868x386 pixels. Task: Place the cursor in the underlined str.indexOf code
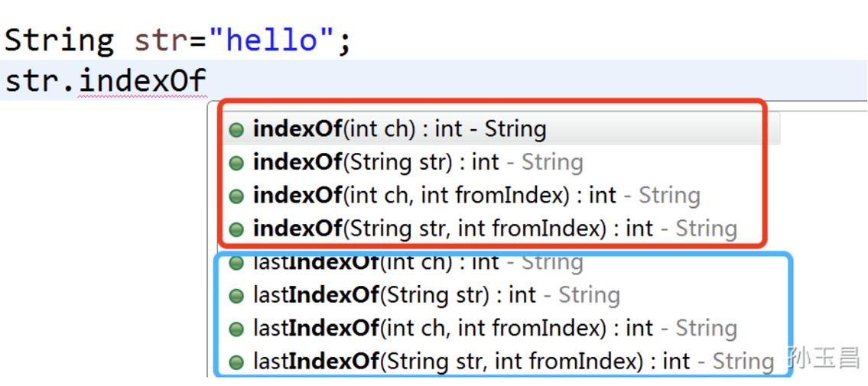click(106, 81)
